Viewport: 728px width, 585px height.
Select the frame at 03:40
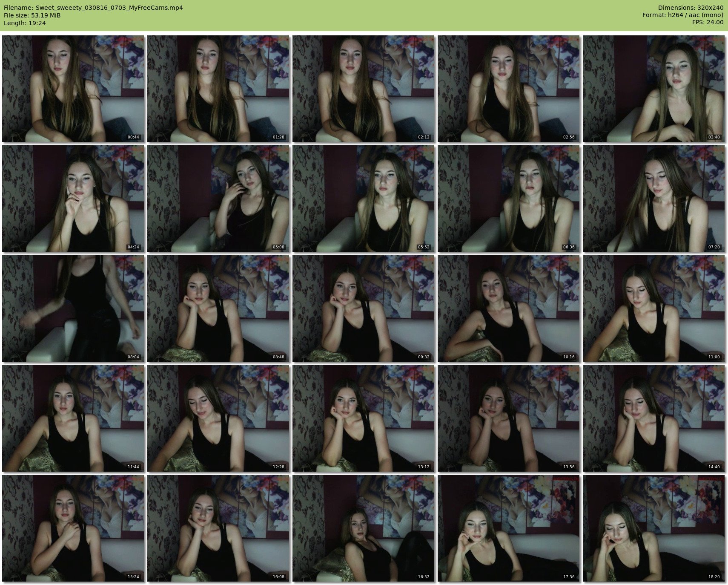(654, 89)
